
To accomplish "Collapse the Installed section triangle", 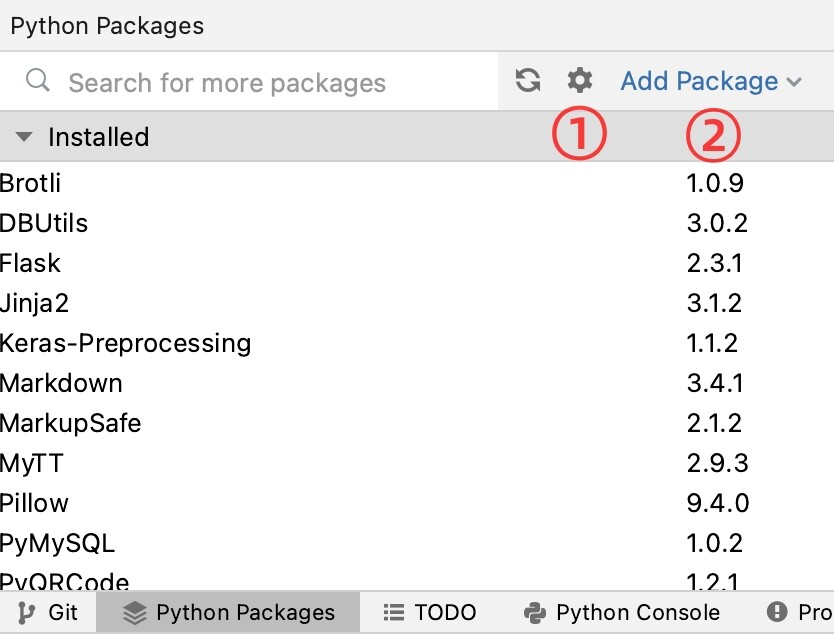I will pyautogui.click(x=24, y=137).
